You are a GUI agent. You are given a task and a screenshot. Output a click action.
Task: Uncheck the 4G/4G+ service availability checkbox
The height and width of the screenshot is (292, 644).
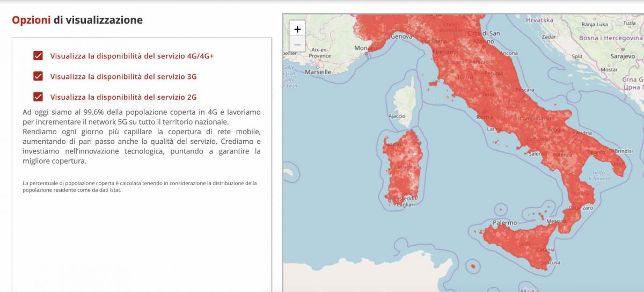click(38, 56)
